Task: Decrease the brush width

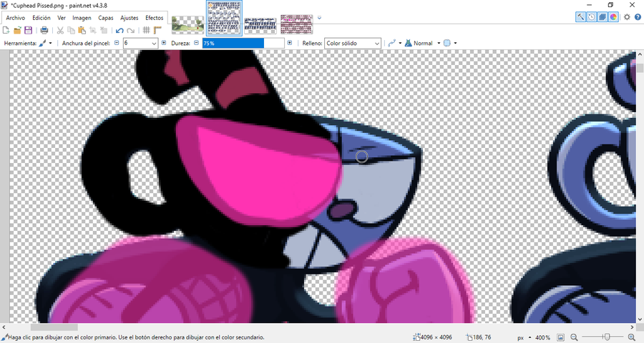Action: click(x=117, y=43)
